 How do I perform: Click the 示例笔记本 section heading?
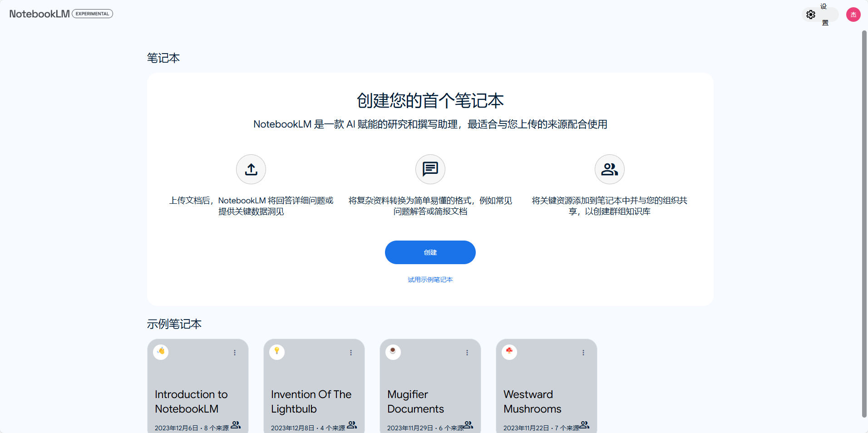(x=174, y=324)
